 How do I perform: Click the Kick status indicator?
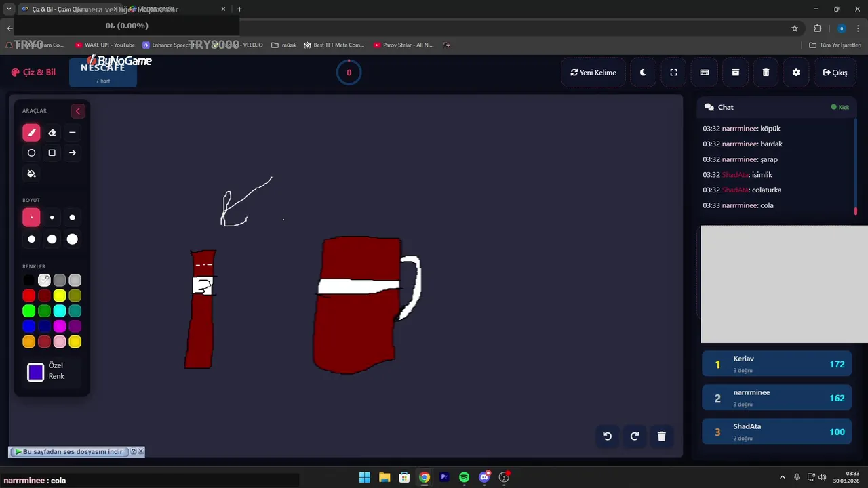pyautogui.click(x=840, y=107)
